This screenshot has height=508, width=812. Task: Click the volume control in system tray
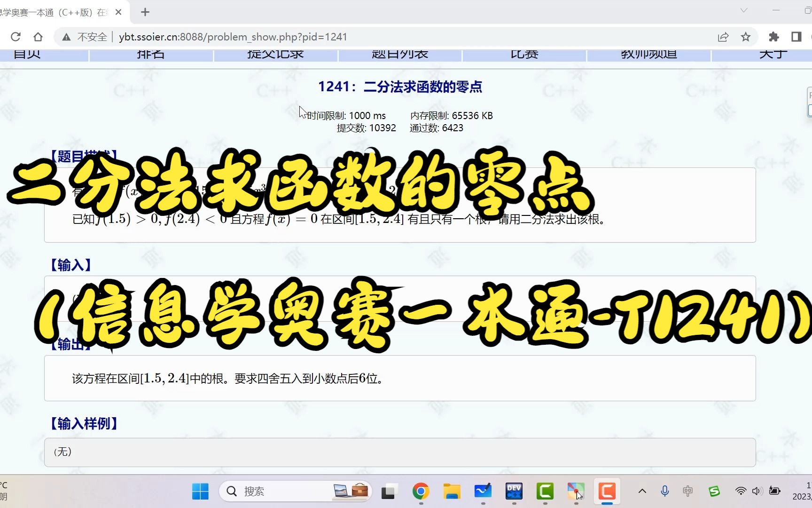click(x=757, y=491)
